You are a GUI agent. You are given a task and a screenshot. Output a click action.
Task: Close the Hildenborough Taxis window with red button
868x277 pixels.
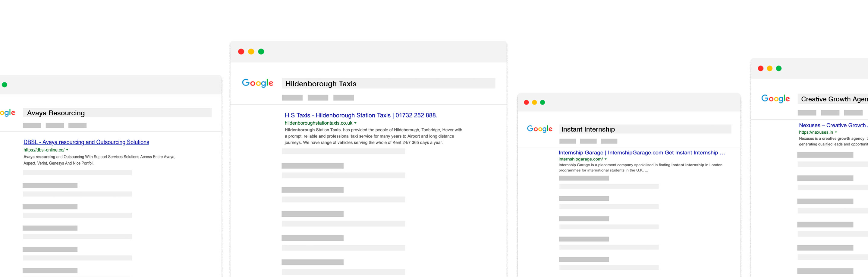click(x=241, y=52)
